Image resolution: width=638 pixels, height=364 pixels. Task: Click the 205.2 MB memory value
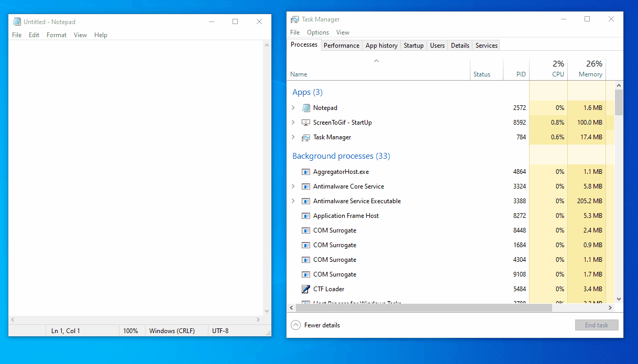click(x=589, y=201)
